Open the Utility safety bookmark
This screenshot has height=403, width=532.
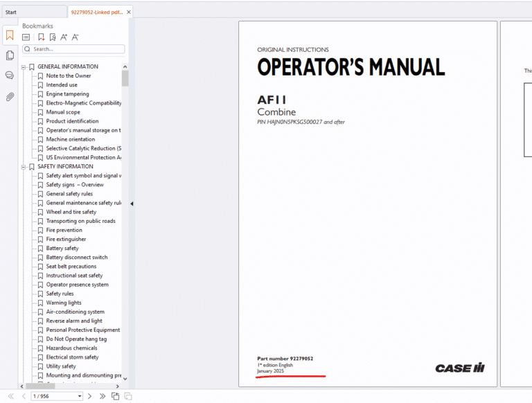point(61,366)
